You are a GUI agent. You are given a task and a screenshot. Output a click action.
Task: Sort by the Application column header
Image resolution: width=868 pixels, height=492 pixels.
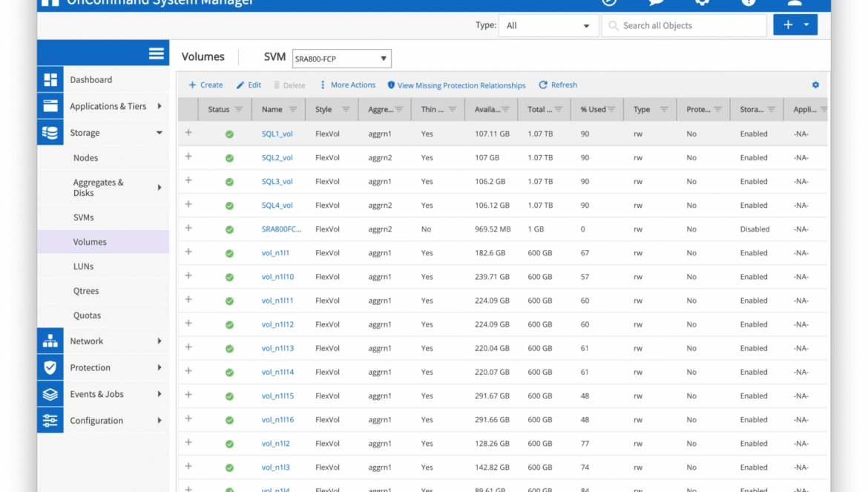805,109
